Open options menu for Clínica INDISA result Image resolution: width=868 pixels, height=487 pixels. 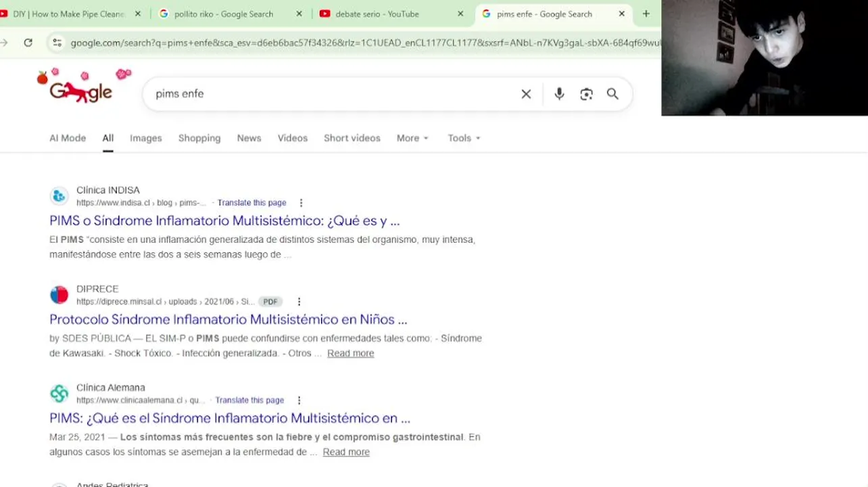[301, 203]
